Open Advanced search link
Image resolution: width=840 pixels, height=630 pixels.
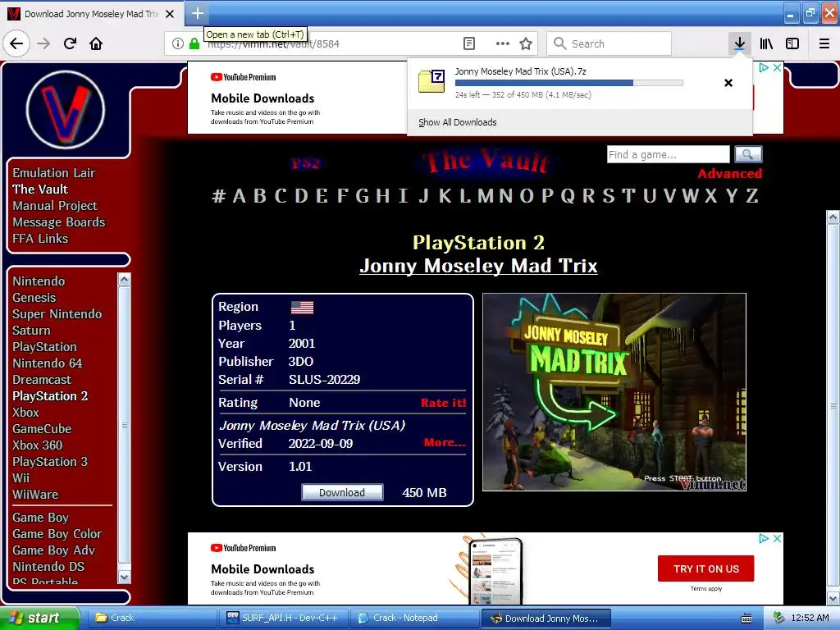pos(729,174)
